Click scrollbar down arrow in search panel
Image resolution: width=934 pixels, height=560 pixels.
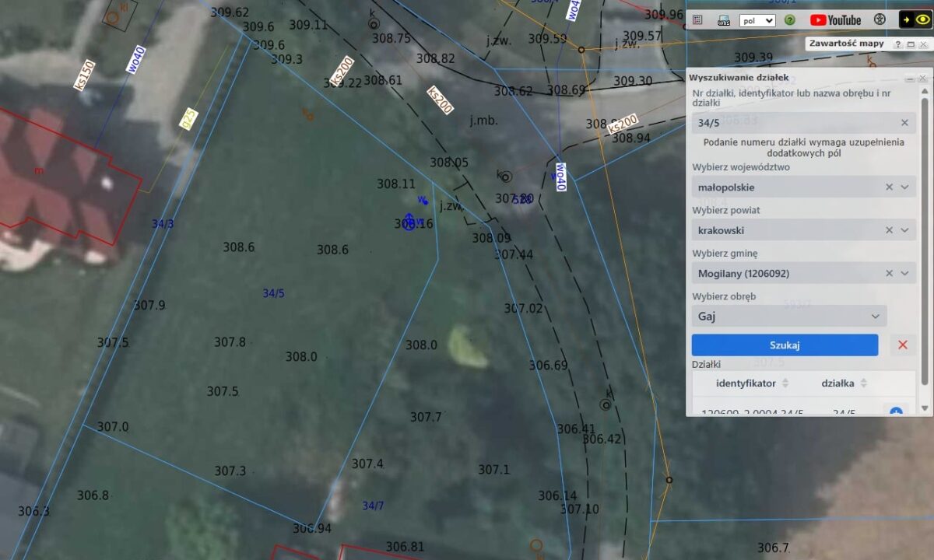925,408
